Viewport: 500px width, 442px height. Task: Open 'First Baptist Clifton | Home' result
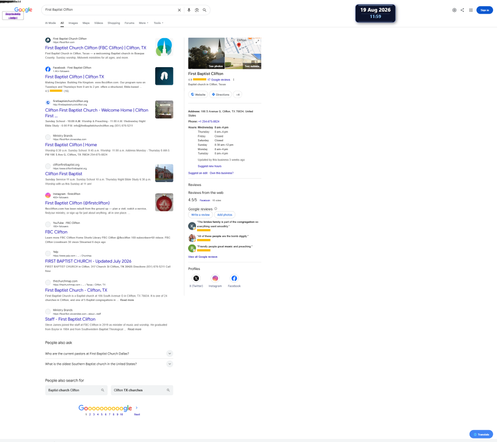[x=71, y=145]
